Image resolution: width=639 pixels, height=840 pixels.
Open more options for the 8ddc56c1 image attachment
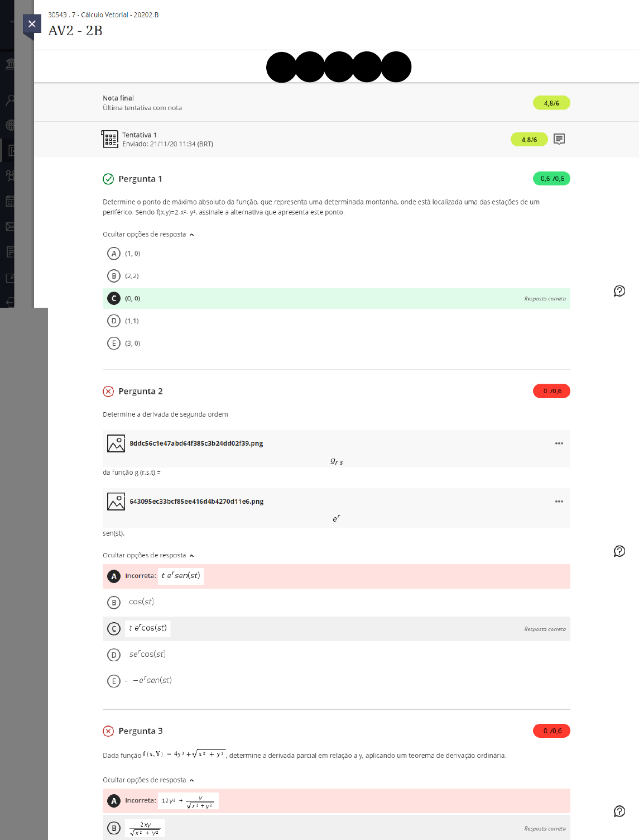coord(559,443)
